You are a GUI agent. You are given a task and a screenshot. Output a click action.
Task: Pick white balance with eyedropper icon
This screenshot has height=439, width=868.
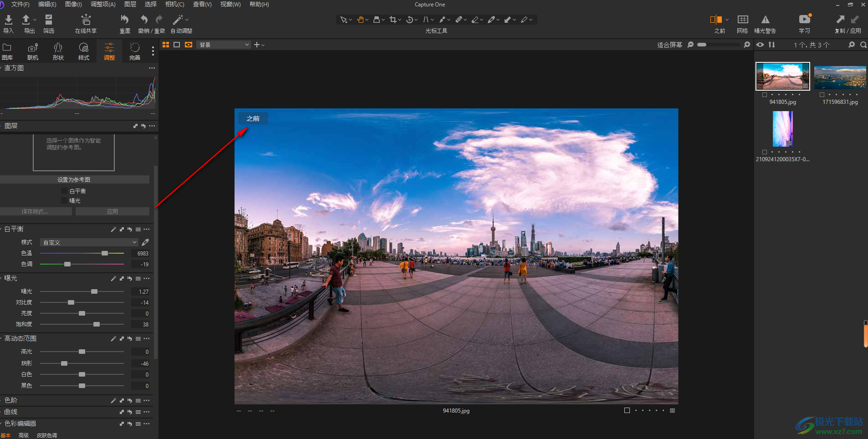coord(145,242)
